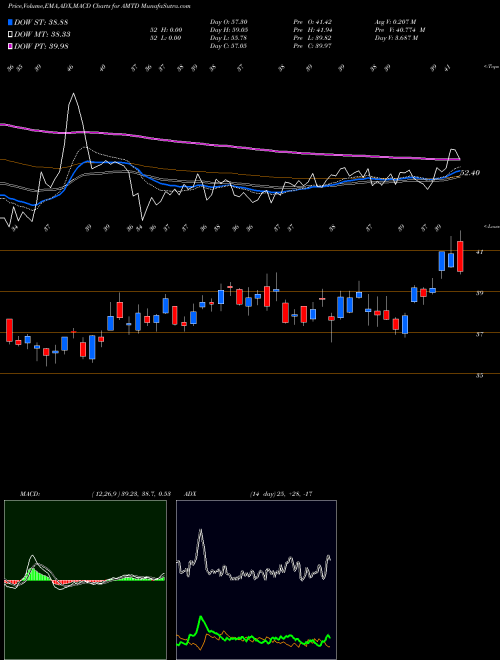Open the dark blue ADX indicator chart
This screenshot has width=500, height=660.
click(256, 580)
